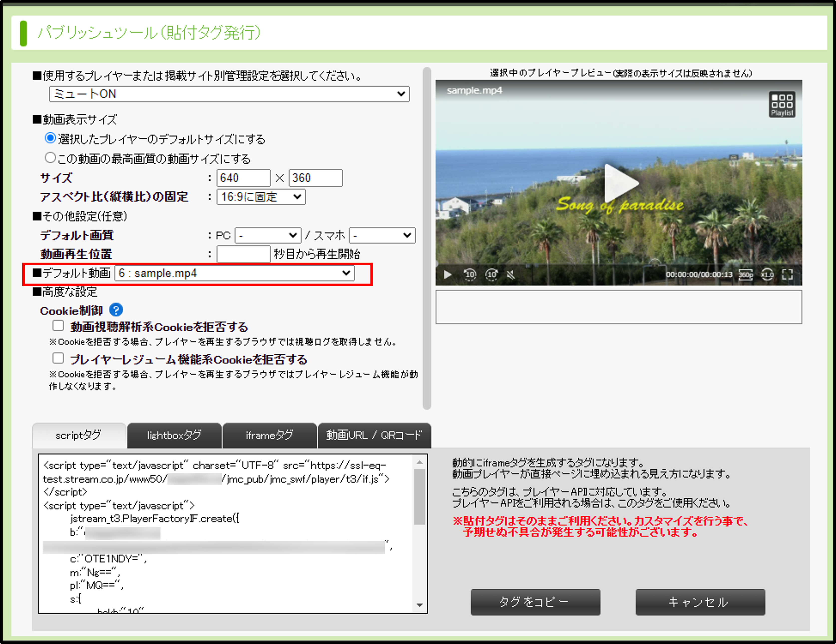Check プレイヤーレジューム機能系Cookie reject checkbox
This screenshot has width=836, height=644.
(x=58, y=358)
